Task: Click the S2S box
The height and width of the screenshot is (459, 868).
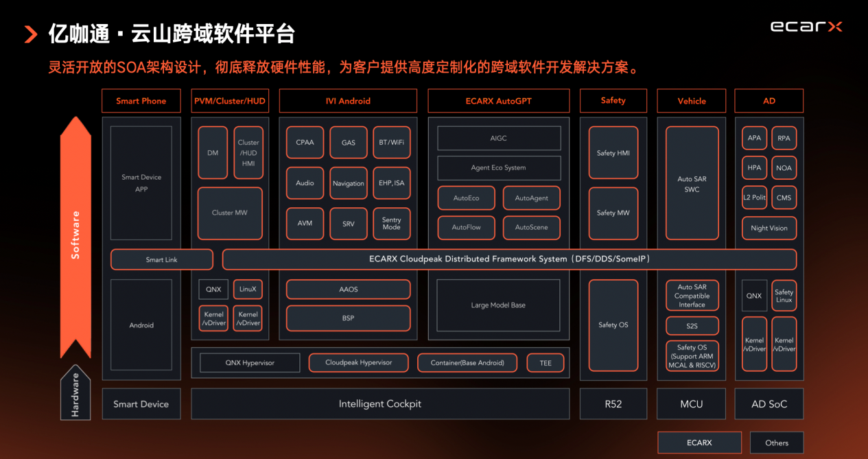Action: click(x=692, y=325)
